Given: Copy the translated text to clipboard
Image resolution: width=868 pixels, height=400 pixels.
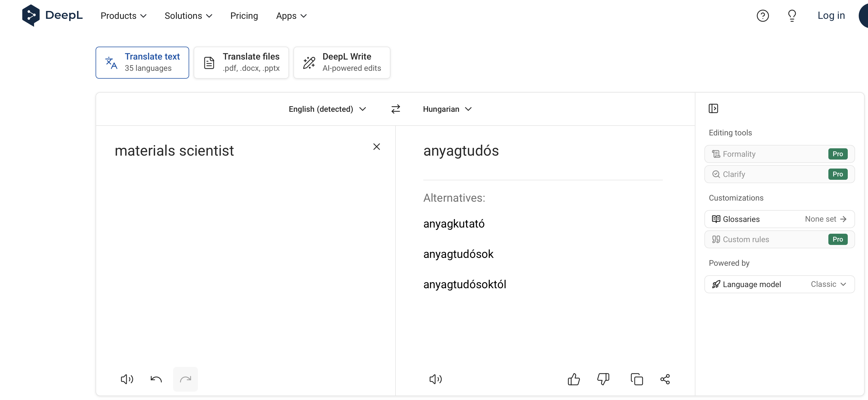Looking at the screenshot, I should pos(636,379).
